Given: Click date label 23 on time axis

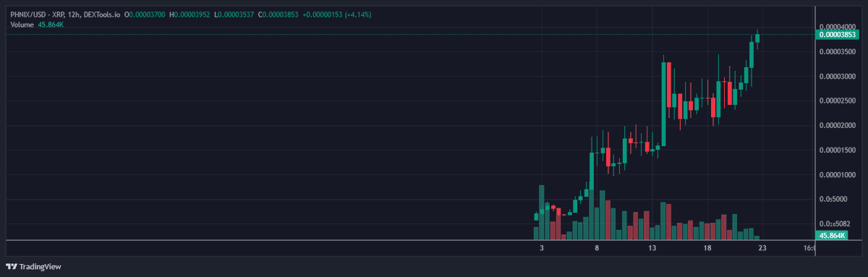Looking at the screenshot, I should 762,248.
